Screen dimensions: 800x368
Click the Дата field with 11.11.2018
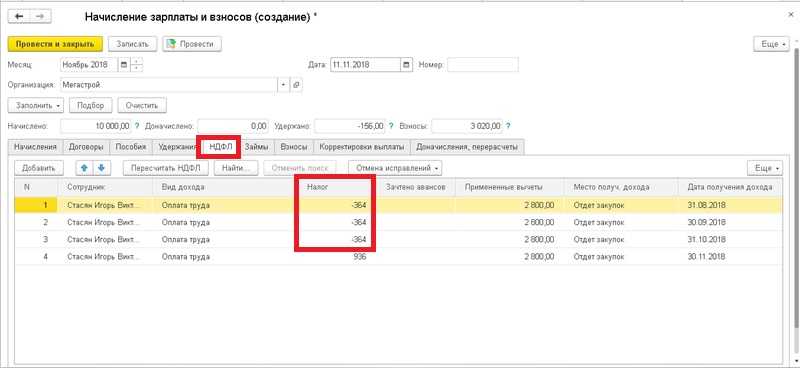tap(365, 65)
